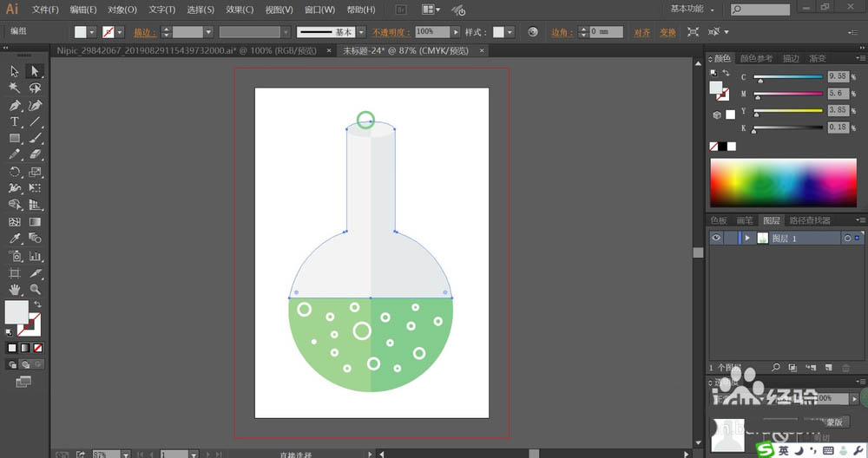Swap fill and stroke in toolbar

37,304
